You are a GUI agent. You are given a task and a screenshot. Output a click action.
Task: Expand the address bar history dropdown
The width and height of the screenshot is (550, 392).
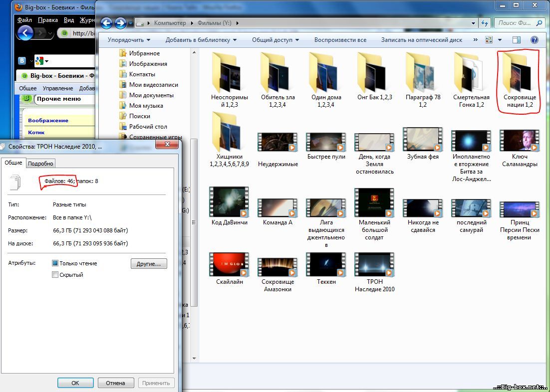tap(474, 23)
